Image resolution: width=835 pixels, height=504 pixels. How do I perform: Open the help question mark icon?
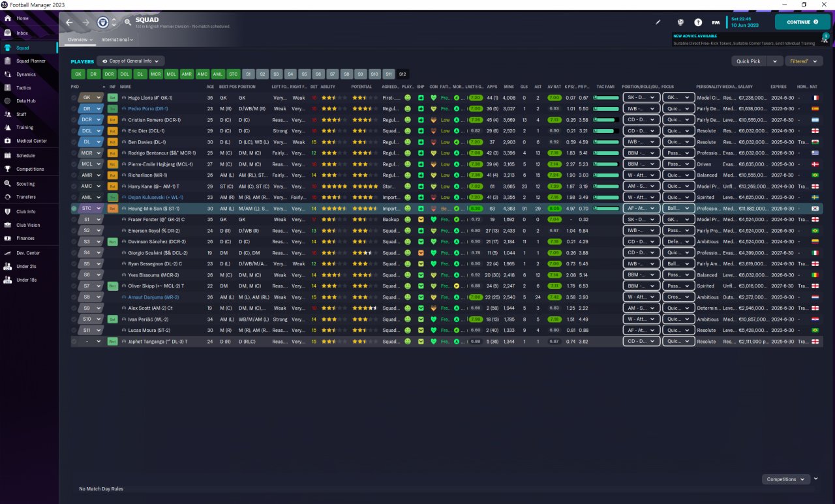click(x=698, y=22)
